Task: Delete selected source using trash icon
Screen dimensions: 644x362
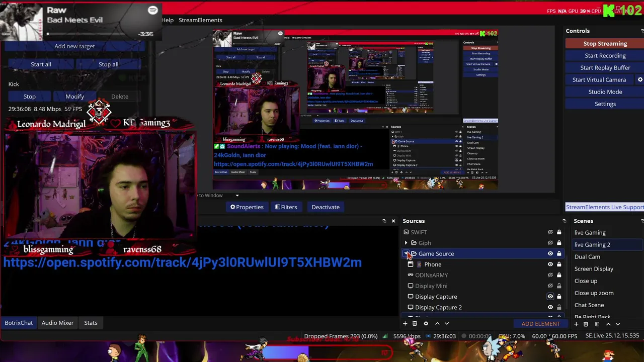Action: pos(415,324)
